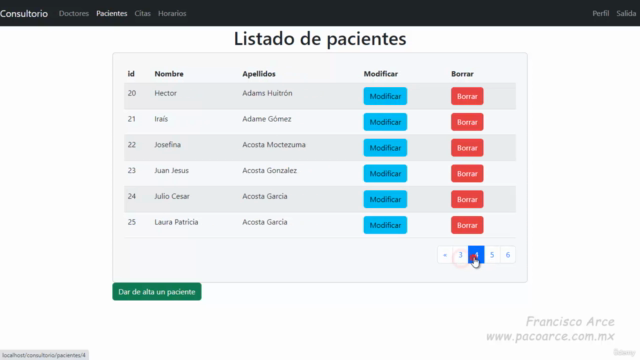The width and height of the screenshot is (640, 360).
Task: Click the name Julio Cesar
Action: (x=172, y=196)
